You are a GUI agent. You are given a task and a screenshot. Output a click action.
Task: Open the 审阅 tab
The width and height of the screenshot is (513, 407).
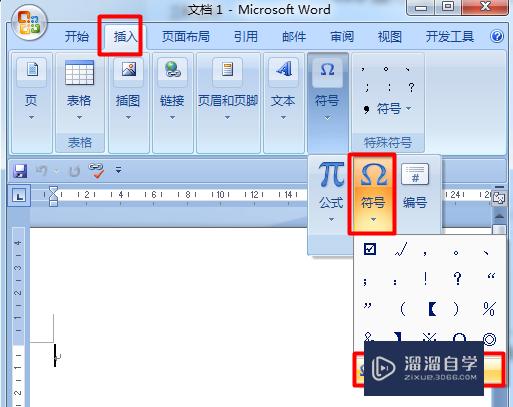(x=342, y=36)
